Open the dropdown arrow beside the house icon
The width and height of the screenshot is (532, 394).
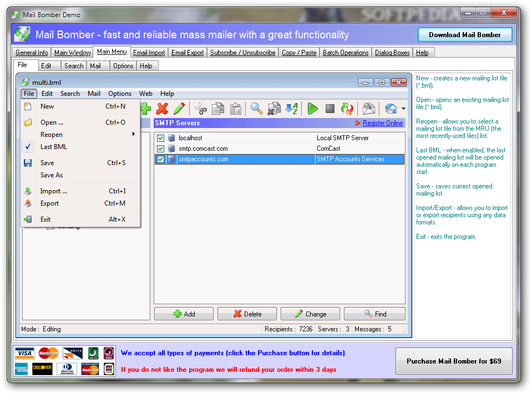403,109
